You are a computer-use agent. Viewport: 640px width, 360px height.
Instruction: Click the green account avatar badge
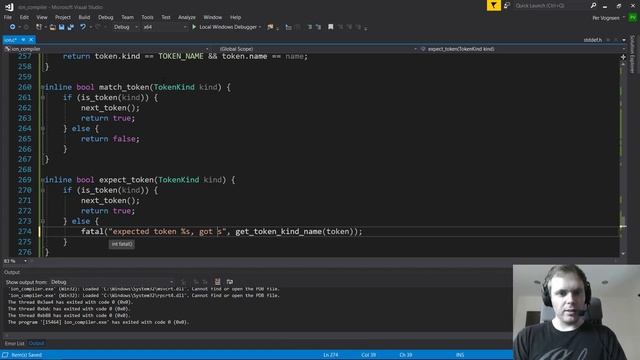coord(633,18)
